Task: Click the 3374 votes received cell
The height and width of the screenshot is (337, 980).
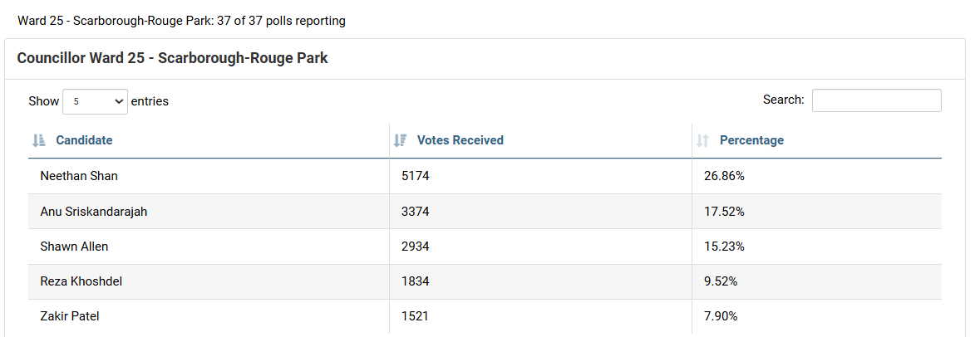Action: [415, 212]
